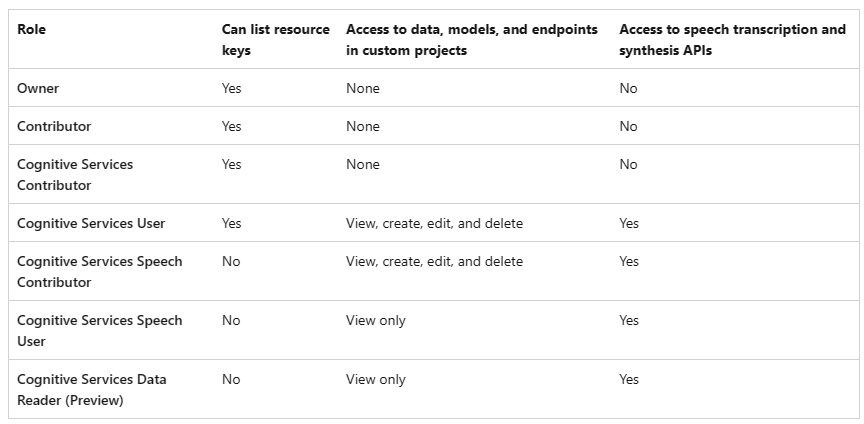The width and height of the screenshot is (864, 424).
Task: Click 'View, create, edit, and delete' for Cognitive Services User
Action: (434, 223)
